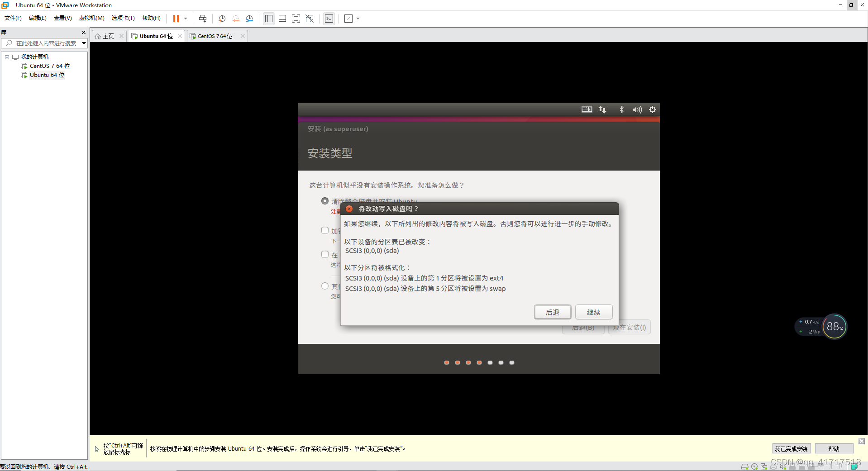
Task: Close the Ubuntu 64 位 tab
Action: pyautogui.click(x=180, y=36)
